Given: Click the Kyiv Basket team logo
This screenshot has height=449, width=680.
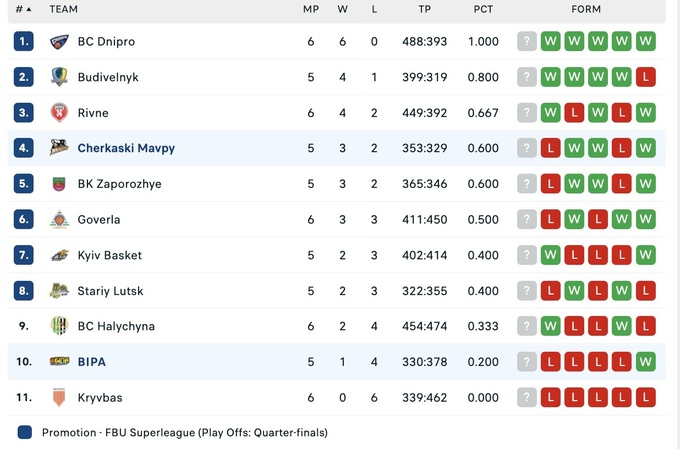Looking at the screenshot, I should (x=59, y=255).
